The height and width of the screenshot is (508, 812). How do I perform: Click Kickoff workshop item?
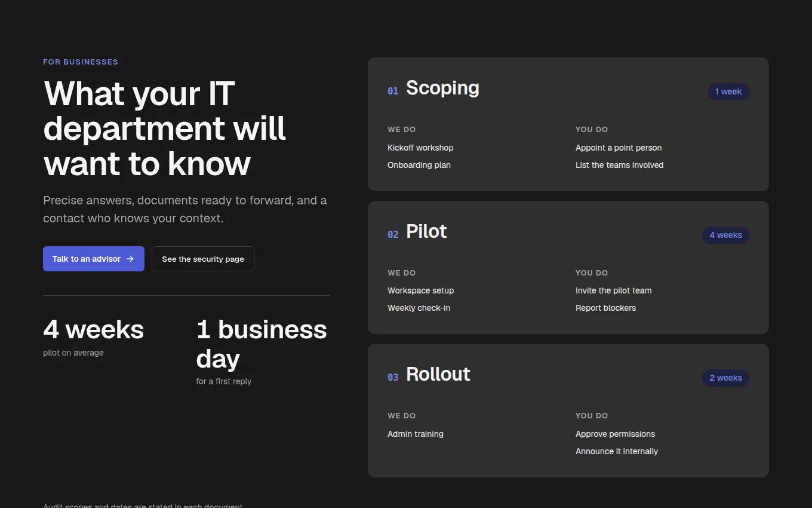coord(420,148)
